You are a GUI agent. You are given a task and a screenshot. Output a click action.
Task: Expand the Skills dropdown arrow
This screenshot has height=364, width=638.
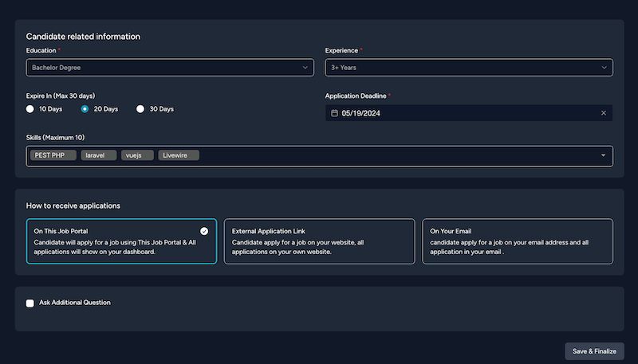coord(603,155)
